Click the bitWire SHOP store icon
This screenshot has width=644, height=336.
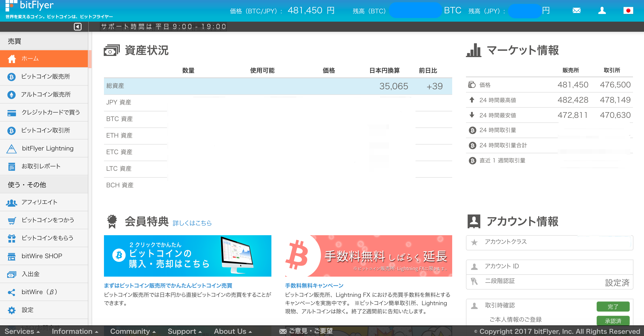(11, 256)
